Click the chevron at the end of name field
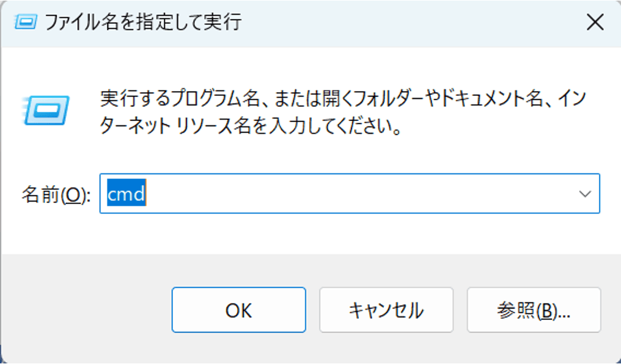This screenshot has height=364, width=621. click(586, 194)
